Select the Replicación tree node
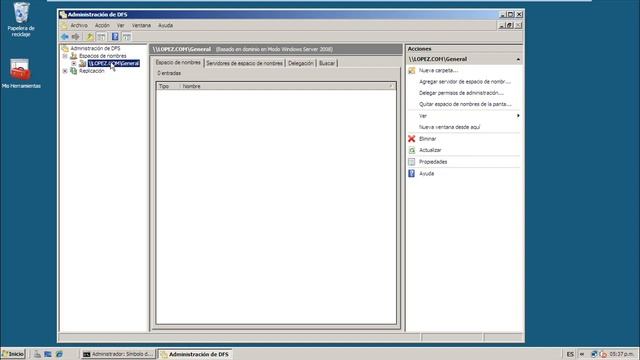 (x=91, y=71)
